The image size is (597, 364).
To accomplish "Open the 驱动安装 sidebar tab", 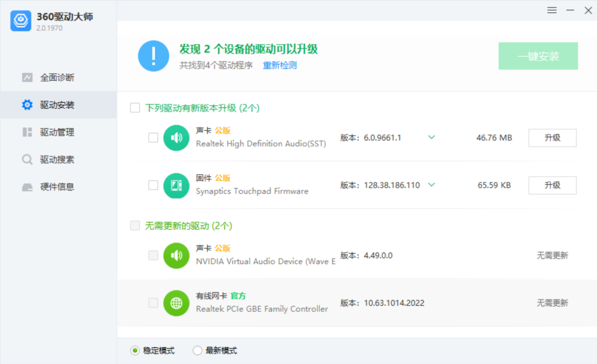I will click(59, 104).
